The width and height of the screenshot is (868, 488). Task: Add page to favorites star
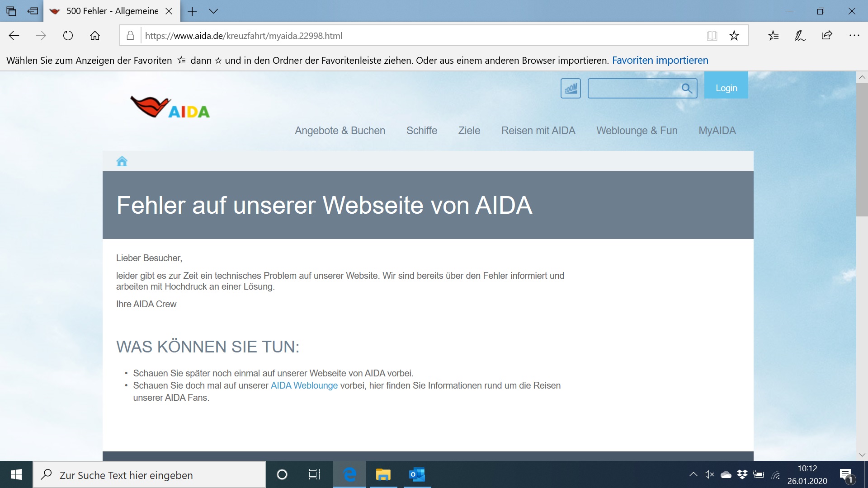(734, 36)
